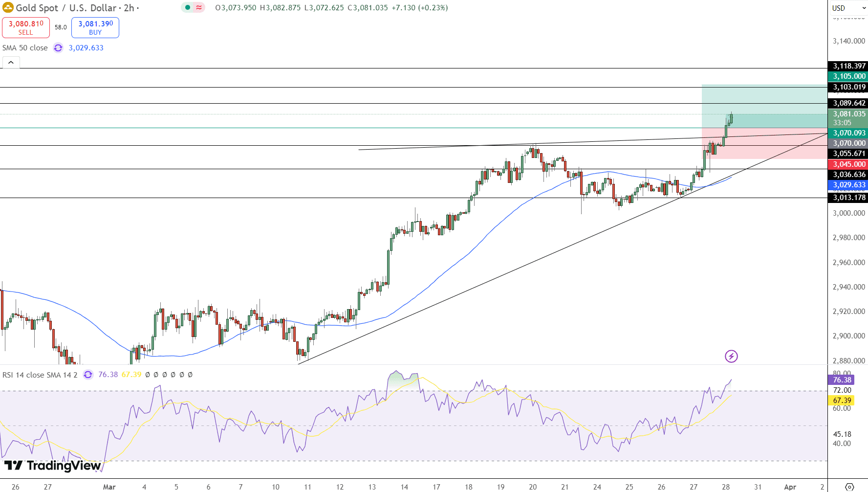The image size is (868, 492).
Task: Click the 3,055.671 price label
Action: (x=848, y=154)
